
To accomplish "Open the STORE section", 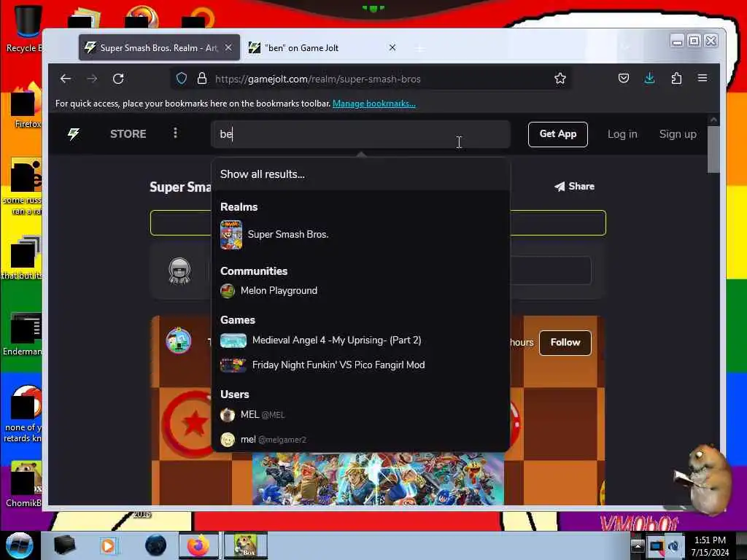I will (128, 134).
